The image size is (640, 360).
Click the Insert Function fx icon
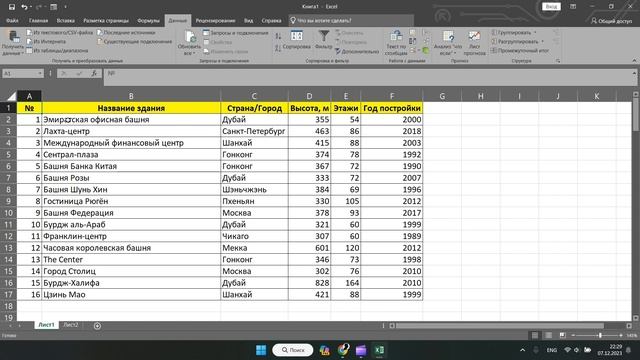click(x=94, y=73)
